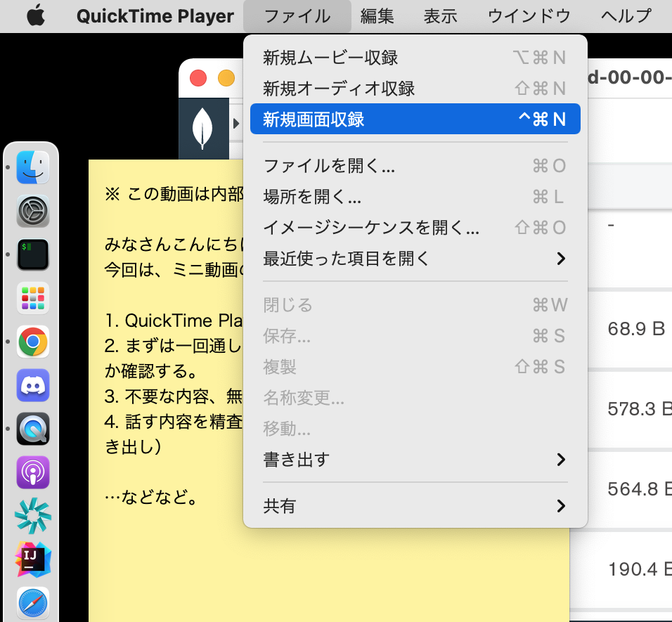Viewport: 672px width, 622px height.
Task: Click the 578.3 B value
Action: pyautogui.click(x=640, y=409)
